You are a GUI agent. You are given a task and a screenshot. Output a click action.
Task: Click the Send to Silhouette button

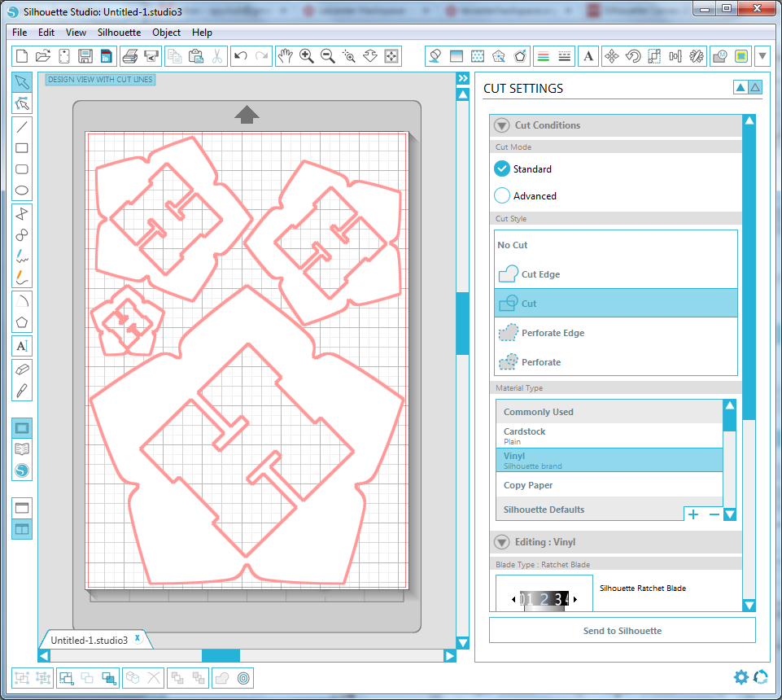(623, 631)
